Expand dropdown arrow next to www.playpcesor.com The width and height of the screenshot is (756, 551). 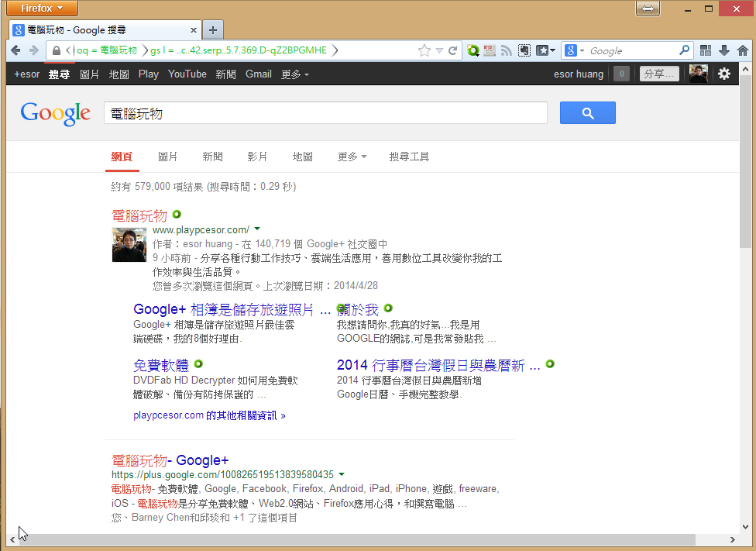pos(257,229)
